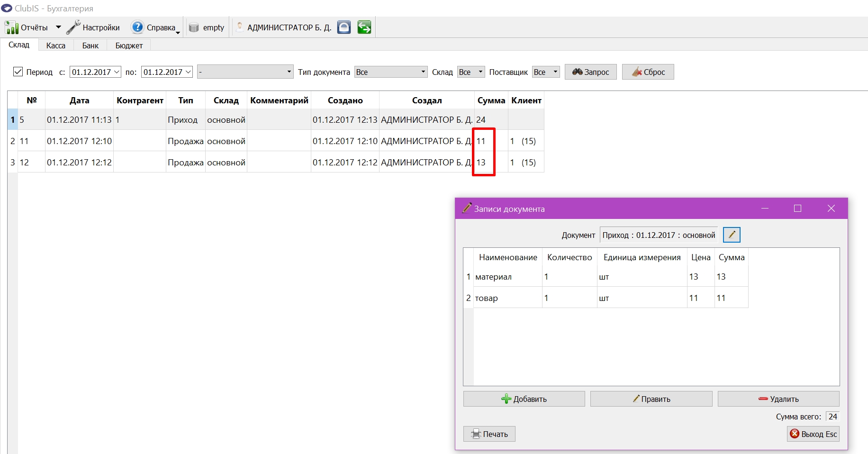Open the period start date field
Screen dimensions: 868x454
tap(95, 72)
